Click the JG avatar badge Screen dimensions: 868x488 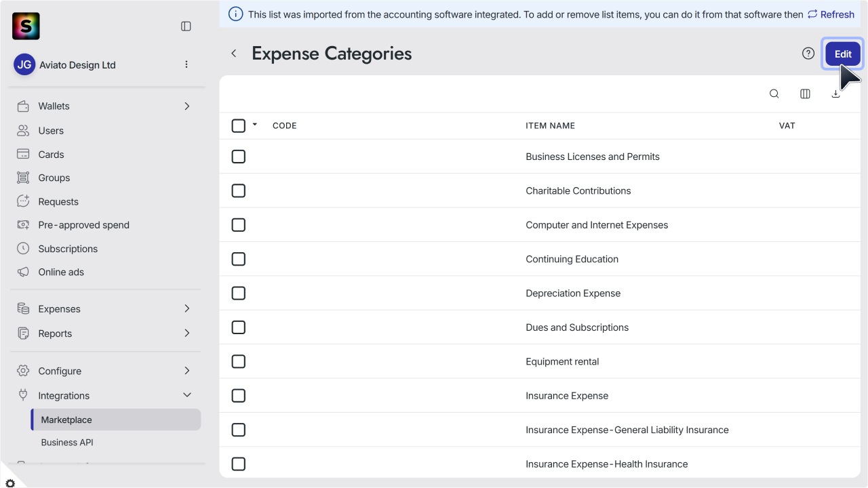click(x=24, y=65)
